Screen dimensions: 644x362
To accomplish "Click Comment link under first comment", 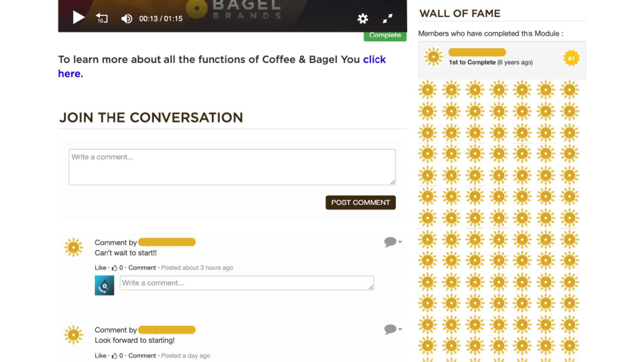I will (x=142, y=267).
